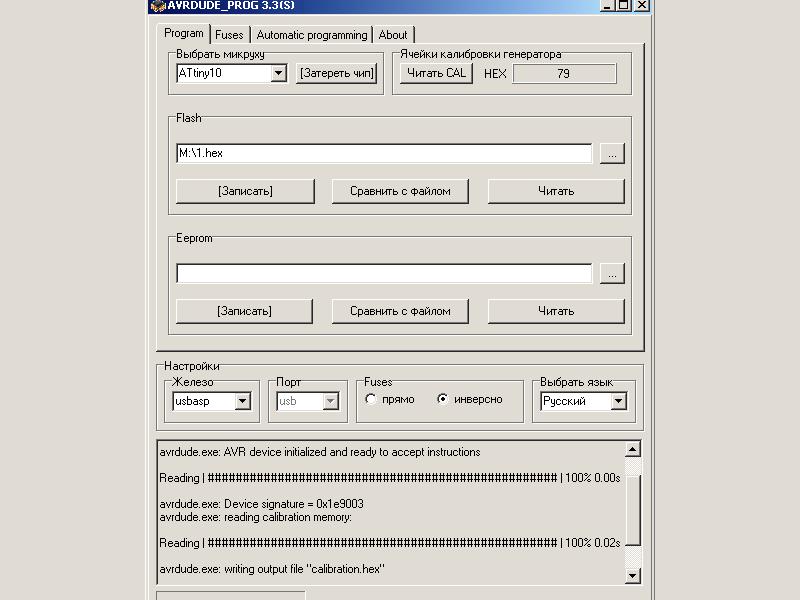
Task: Expand the Железо usbasp programmer dropdown
Action: click(x=242, y=401)
